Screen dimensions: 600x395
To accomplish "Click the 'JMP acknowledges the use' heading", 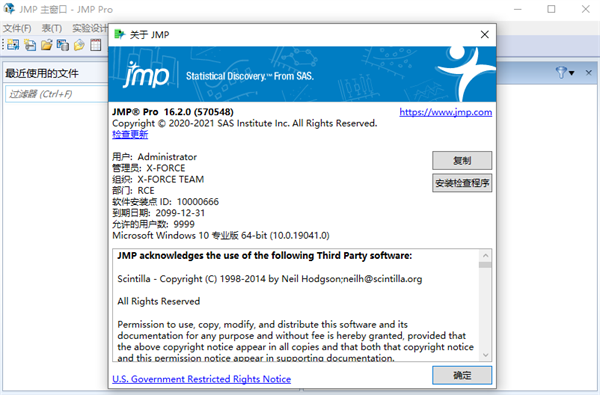I will (x=264, y=256).
